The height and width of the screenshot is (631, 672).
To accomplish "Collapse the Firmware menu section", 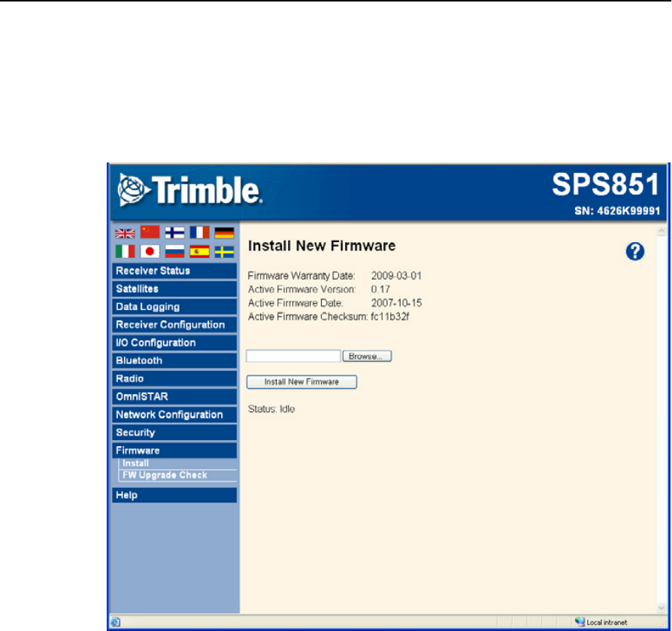I will coord(174,451).
